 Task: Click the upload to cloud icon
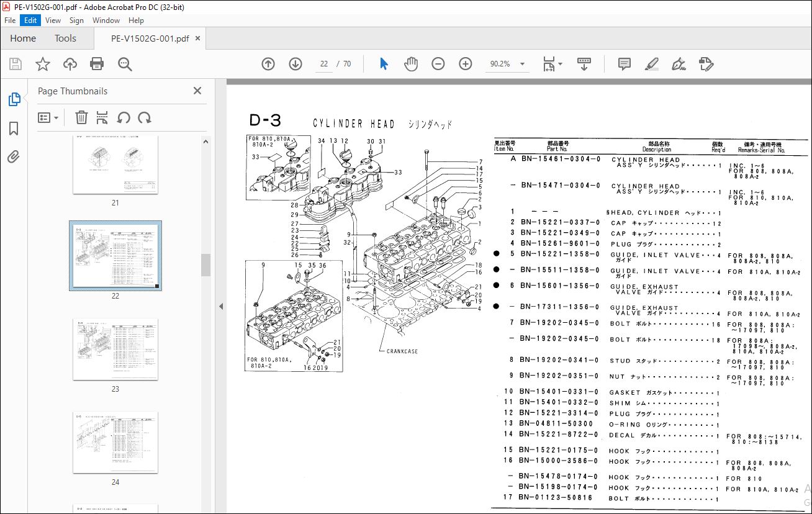click(70, 64)
